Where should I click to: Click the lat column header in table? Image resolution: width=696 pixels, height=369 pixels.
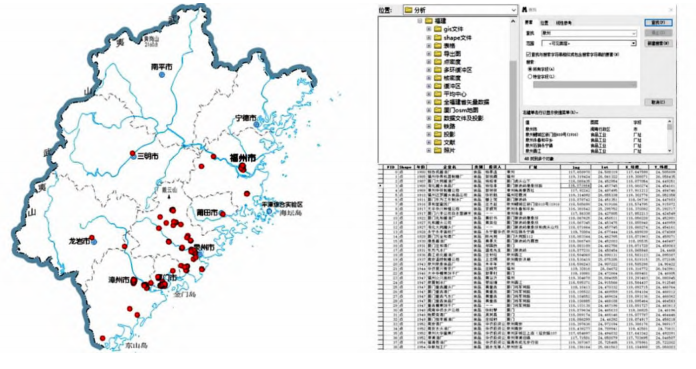pyautogui.click(x=605, y=167)
